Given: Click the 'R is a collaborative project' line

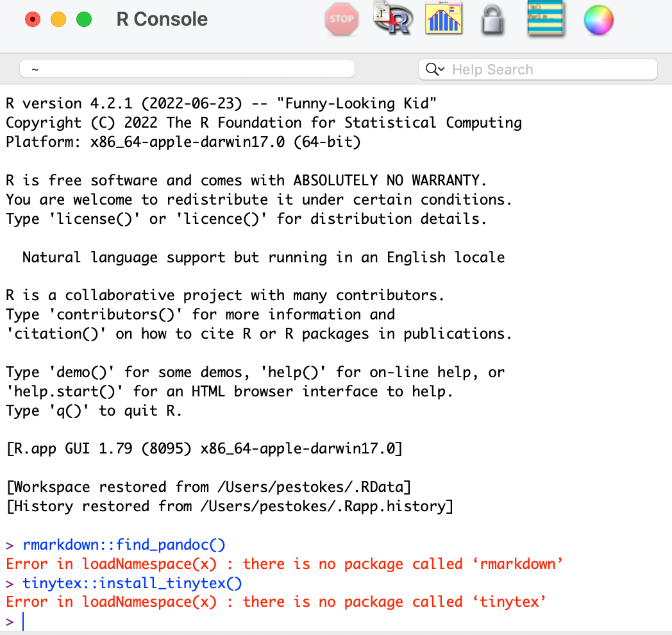Looking at the screenshot, I should pyautogui.click(x=225, y=296).
